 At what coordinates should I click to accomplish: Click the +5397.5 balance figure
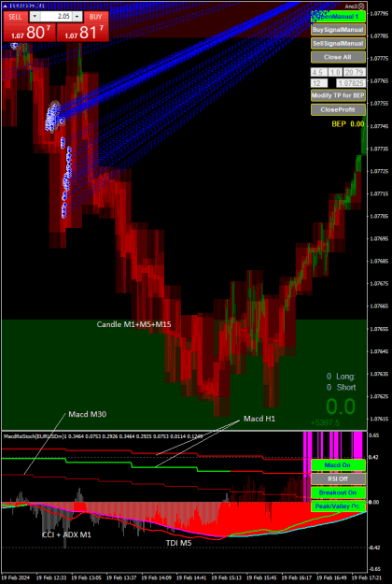[325, 423]
